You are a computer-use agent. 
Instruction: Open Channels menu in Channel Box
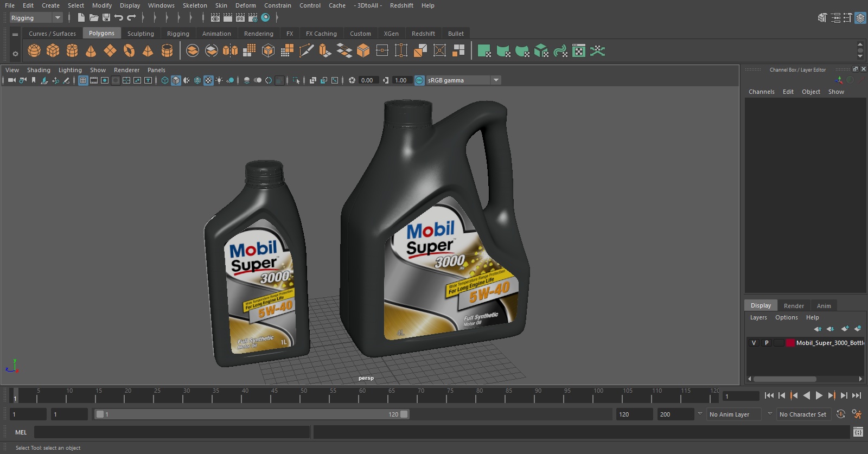(x=762, y=92)
